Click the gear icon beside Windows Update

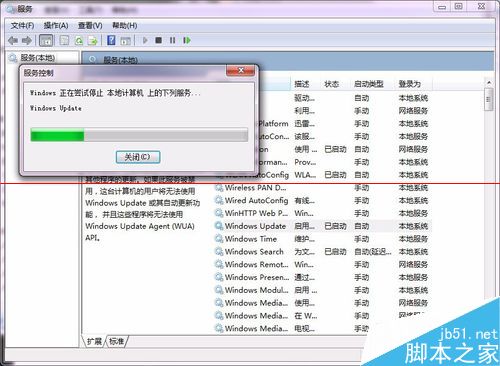(x=219, y=226)
